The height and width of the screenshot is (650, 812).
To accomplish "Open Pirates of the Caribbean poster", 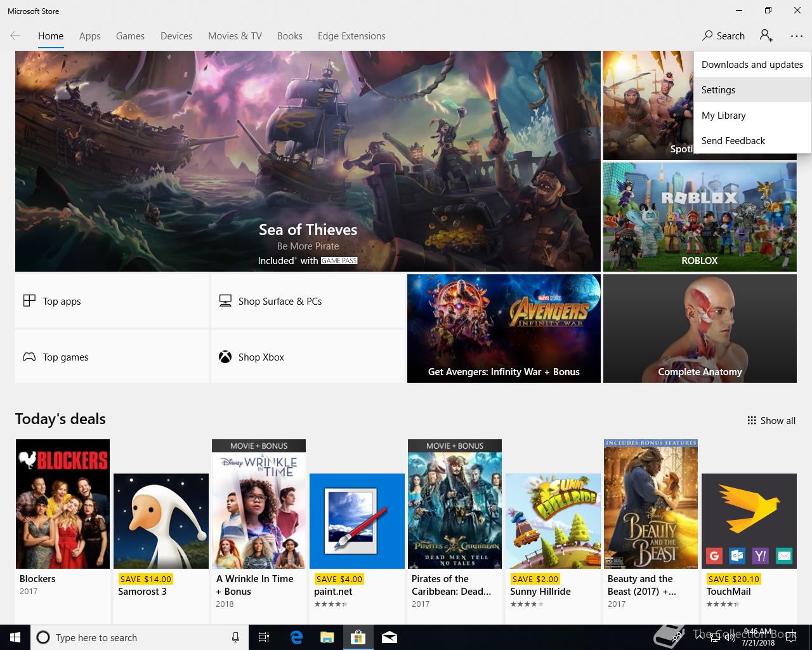I will pos(455,504).
